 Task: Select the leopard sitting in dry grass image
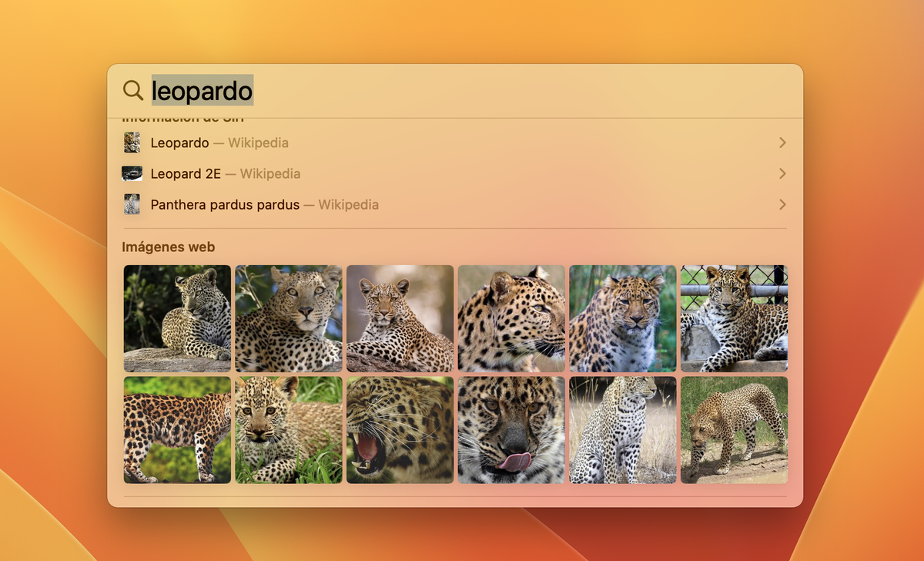click(622, 430)
